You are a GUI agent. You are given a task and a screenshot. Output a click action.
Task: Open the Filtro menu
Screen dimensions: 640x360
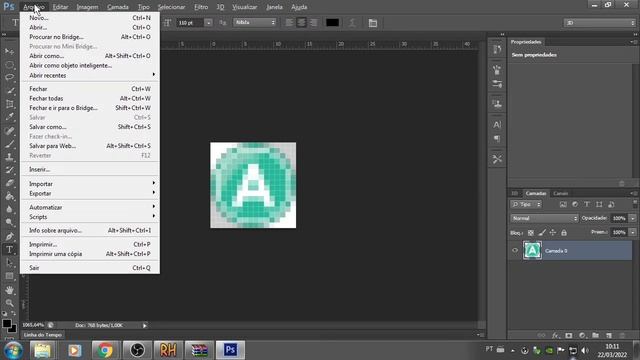point(201,7)
